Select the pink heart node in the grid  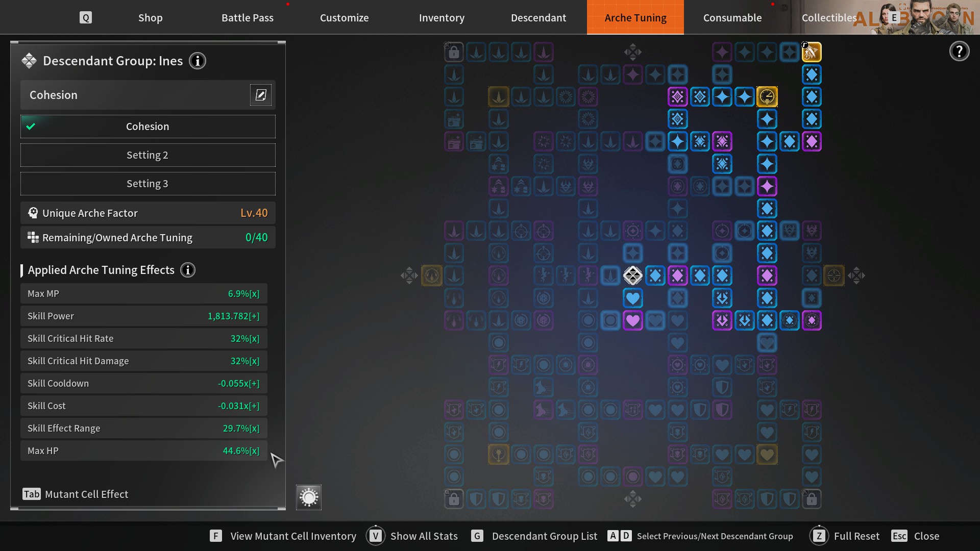click(x=632, y=320)
